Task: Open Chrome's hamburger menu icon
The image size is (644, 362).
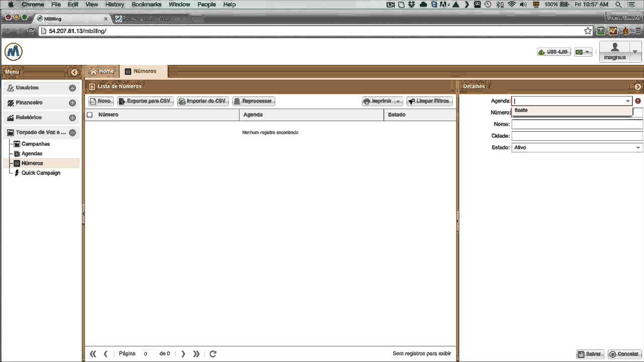Action: point(638,31)
